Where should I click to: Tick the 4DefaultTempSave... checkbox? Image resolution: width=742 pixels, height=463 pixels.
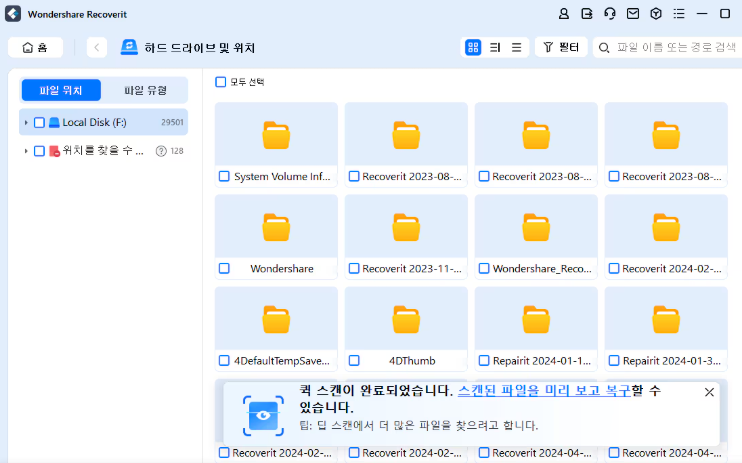[x=224, y=361]
